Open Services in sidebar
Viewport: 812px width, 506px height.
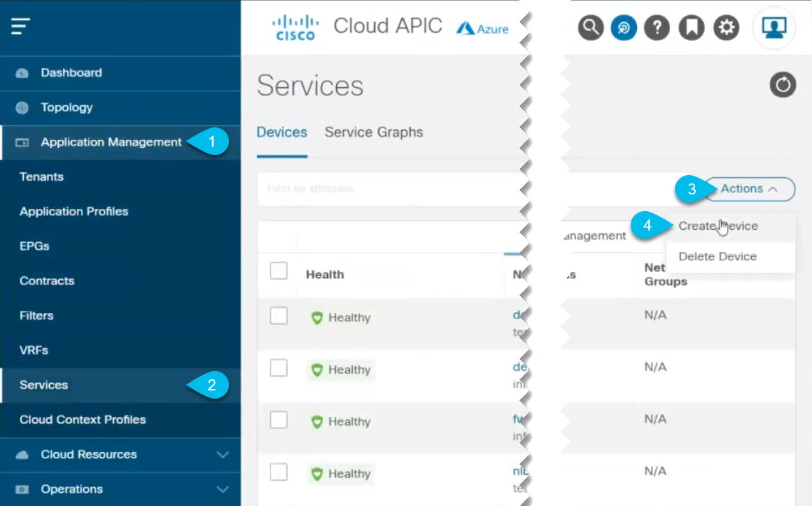pyautogui.click(x=120, y=386)
